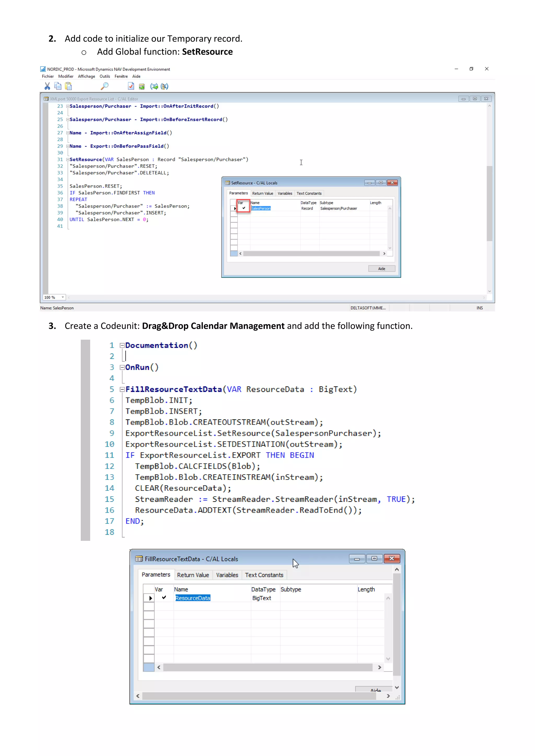
Task: Click the Record DataType cell for SalesPerson
Action: (x=310, y=208)
